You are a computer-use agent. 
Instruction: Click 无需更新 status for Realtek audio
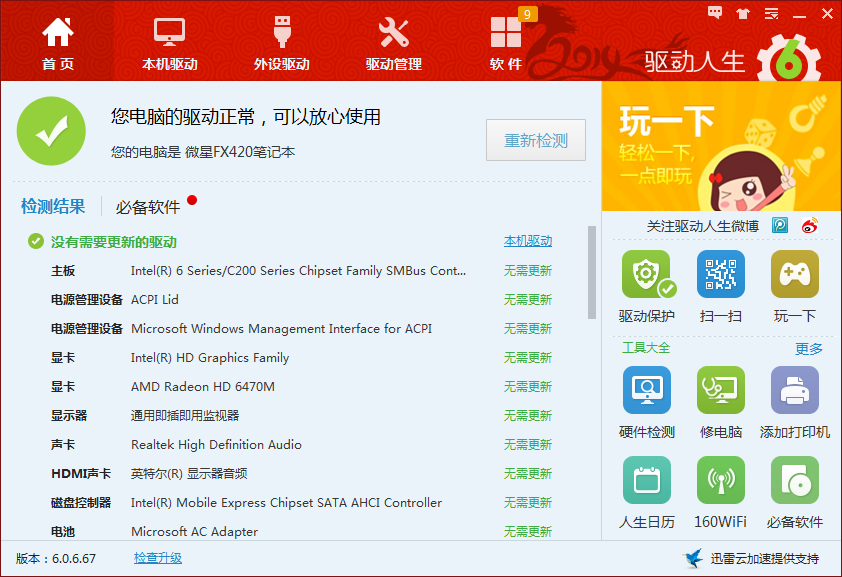coord(528,444)
